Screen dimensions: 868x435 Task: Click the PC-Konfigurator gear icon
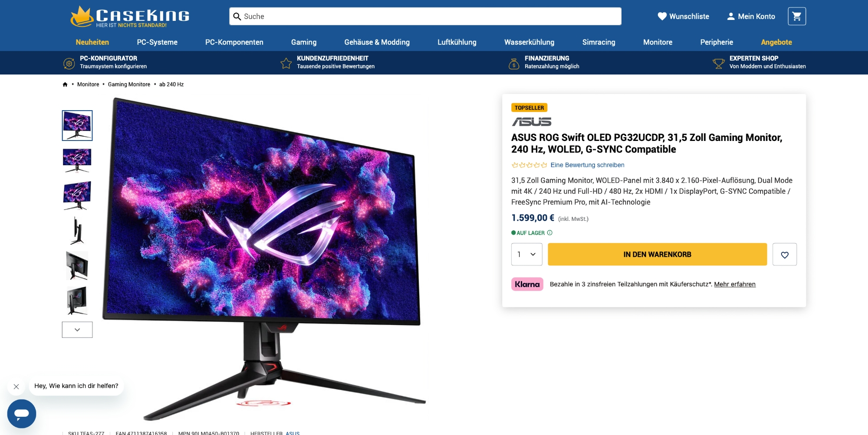(69, 63)
